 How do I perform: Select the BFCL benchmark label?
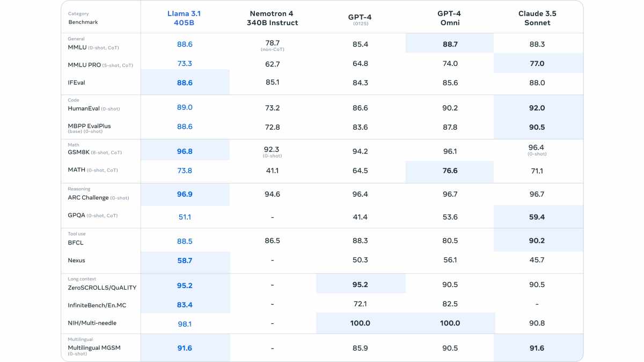[x=76, y=242]
